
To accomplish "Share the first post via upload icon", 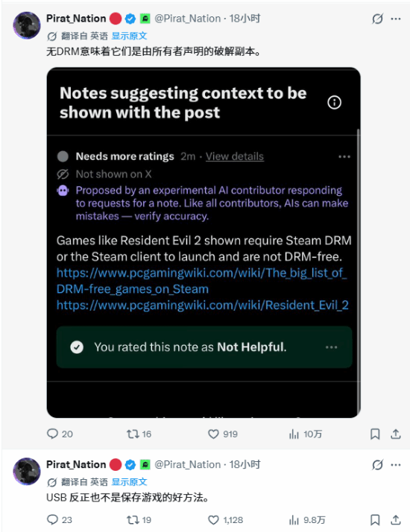I will tap(396, 434).
